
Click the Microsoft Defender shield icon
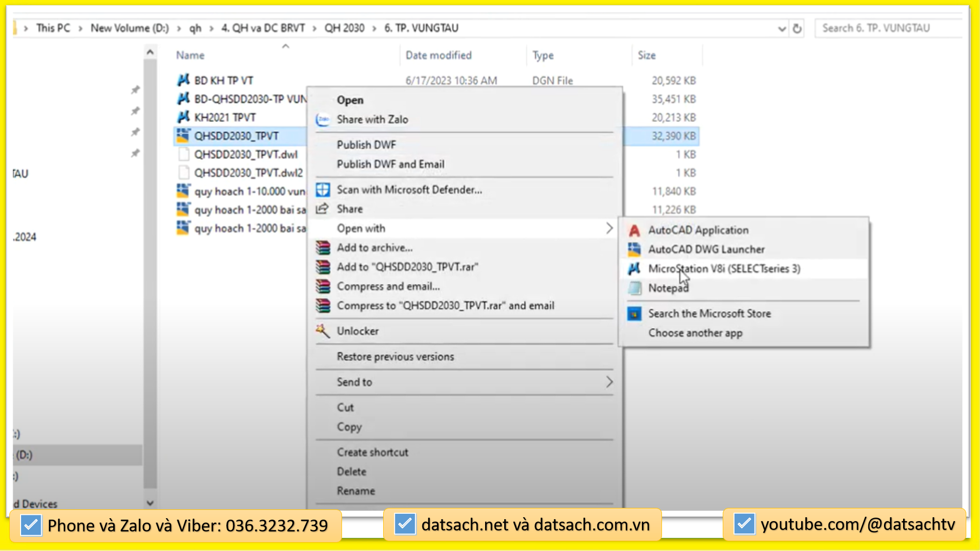coord(322,190)
